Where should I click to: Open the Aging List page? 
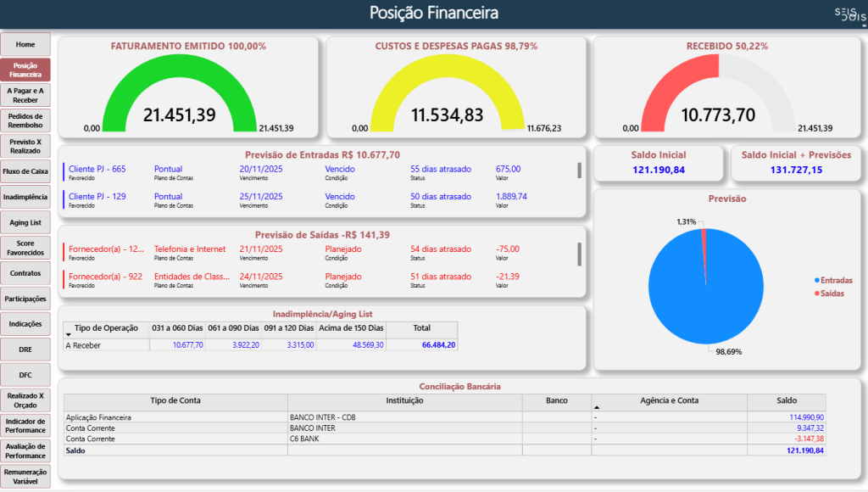(25, 222)
